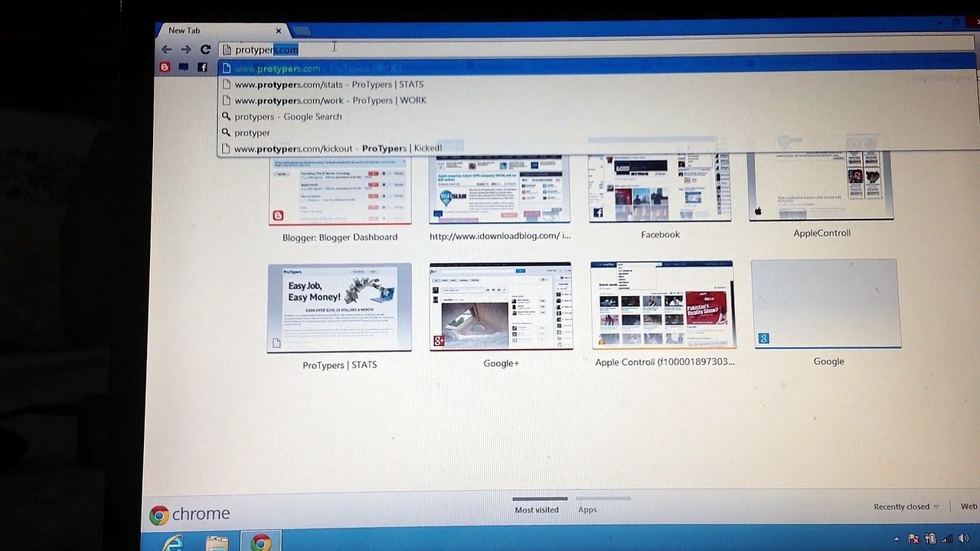The width and height of the screenshot is (980, 551).
Task: Choose the 'protyper' search suggestion
Action: 597,132
